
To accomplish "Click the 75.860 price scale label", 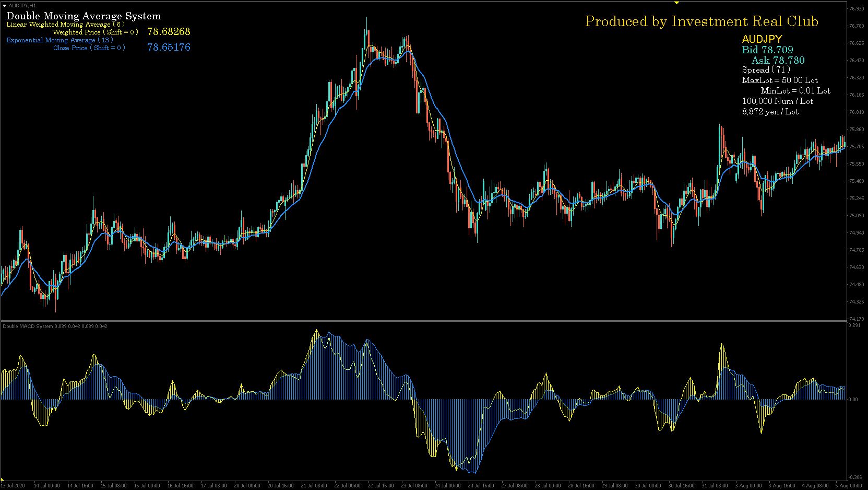I will coord(856,130).
